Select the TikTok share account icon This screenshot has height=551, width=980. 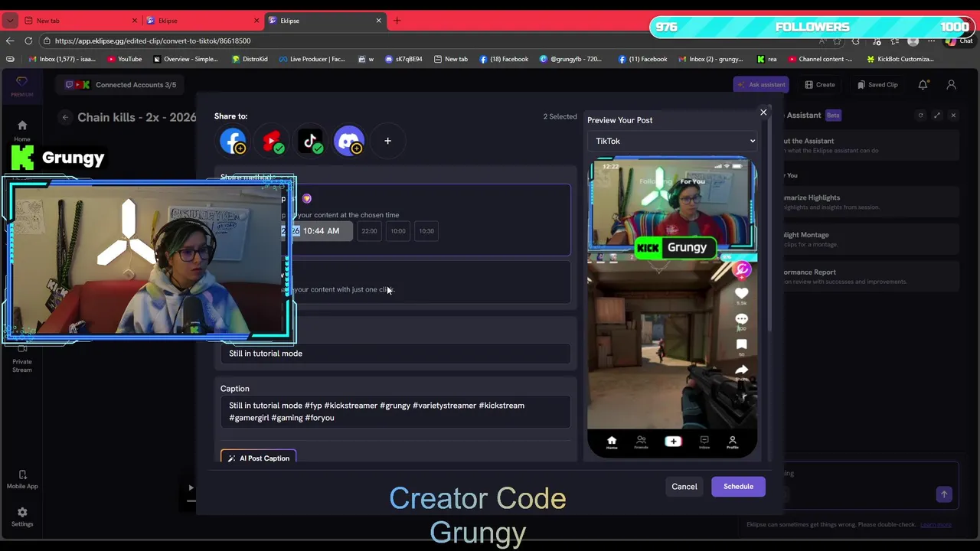tap(310, 141)
